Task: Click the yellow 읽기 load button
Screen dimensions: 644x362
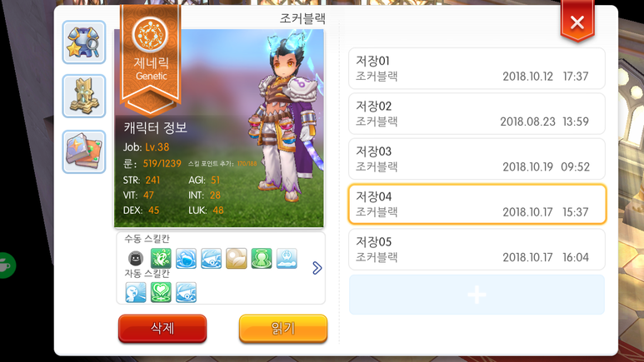Action: coord(283,329)
